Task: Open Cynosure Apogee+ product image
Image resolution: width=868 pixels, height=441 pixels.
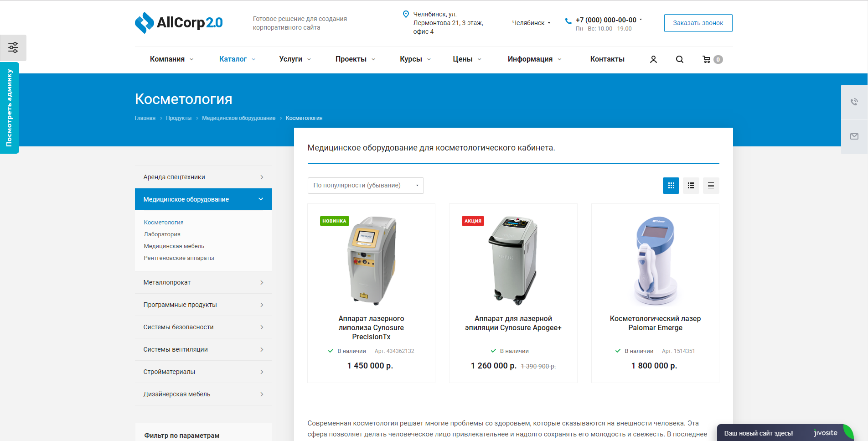Action: (x=513, y=260)
